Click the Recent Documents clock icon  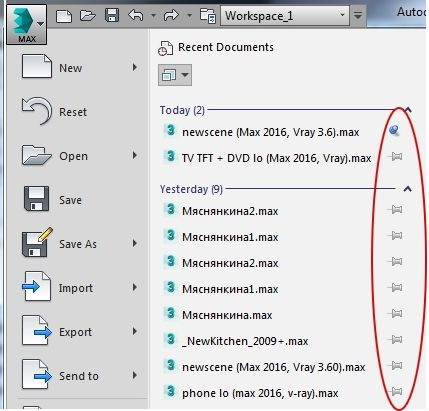coord(165,48)
